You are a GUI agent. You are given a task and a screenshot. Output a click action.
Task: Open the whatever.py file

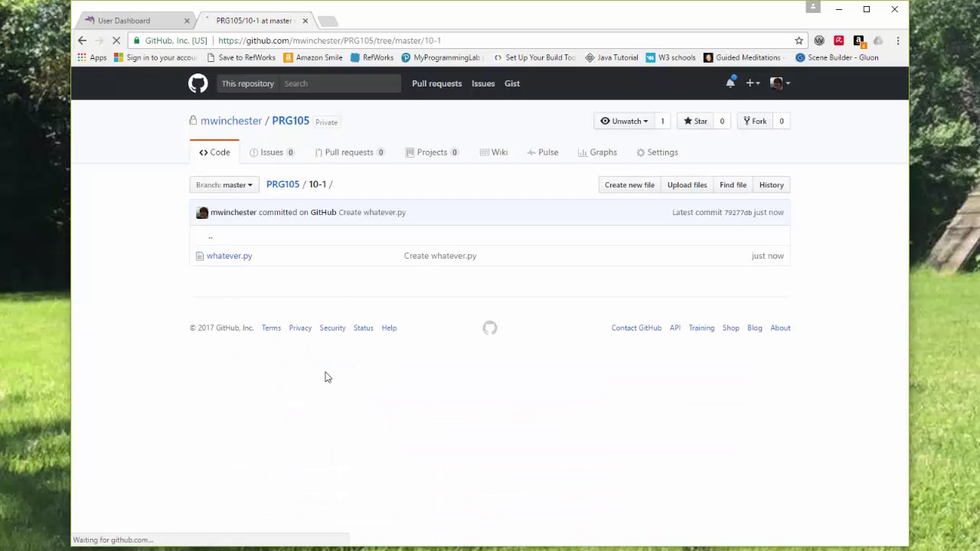[x=229, y=256]
